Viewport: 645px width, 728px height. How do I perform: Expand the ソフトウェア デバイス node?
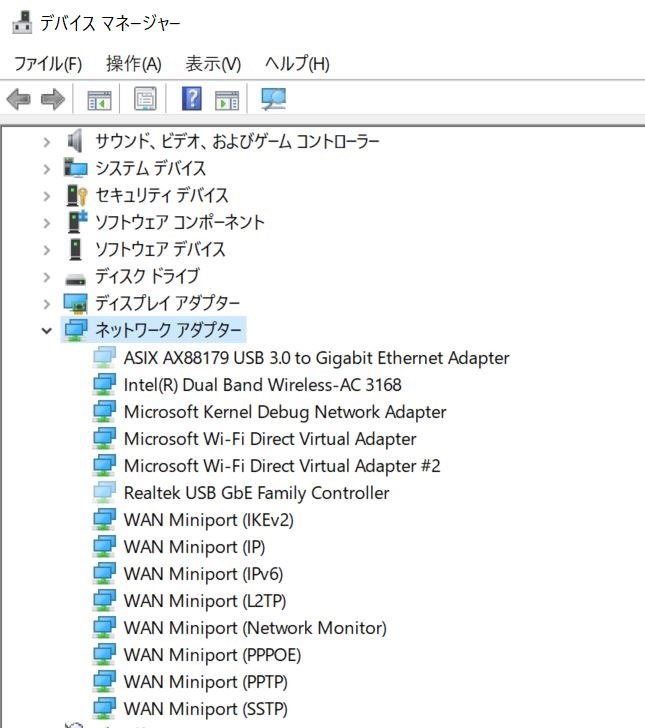[x=46, y=250]
